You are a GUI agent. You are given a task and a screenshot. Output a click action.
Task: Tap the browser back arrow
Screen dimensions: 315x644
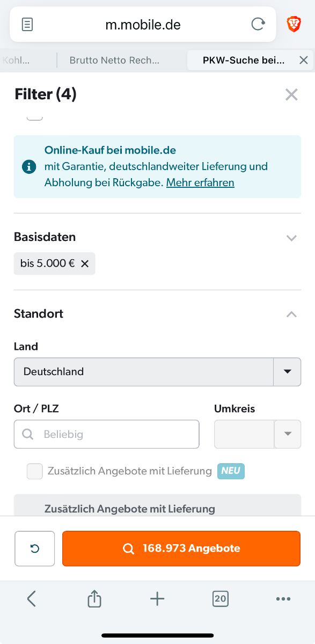31,598
